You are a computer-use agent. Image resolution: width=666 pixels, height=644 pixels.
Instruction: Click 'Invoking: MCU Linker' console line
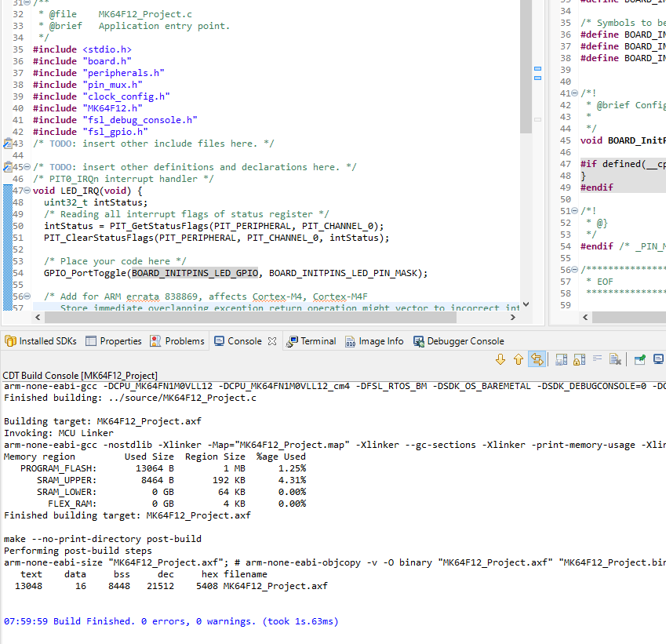click(x=59, y=433)
